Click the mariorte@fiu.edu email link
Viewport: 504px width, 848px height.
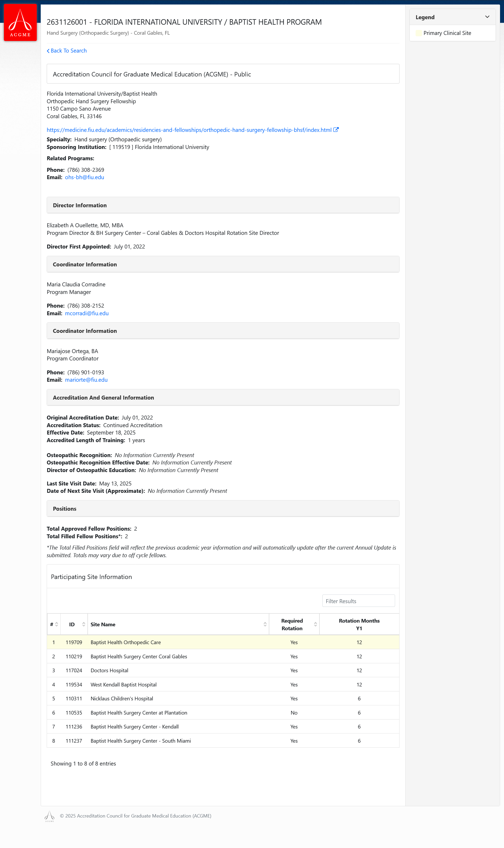tap(86, 380)
